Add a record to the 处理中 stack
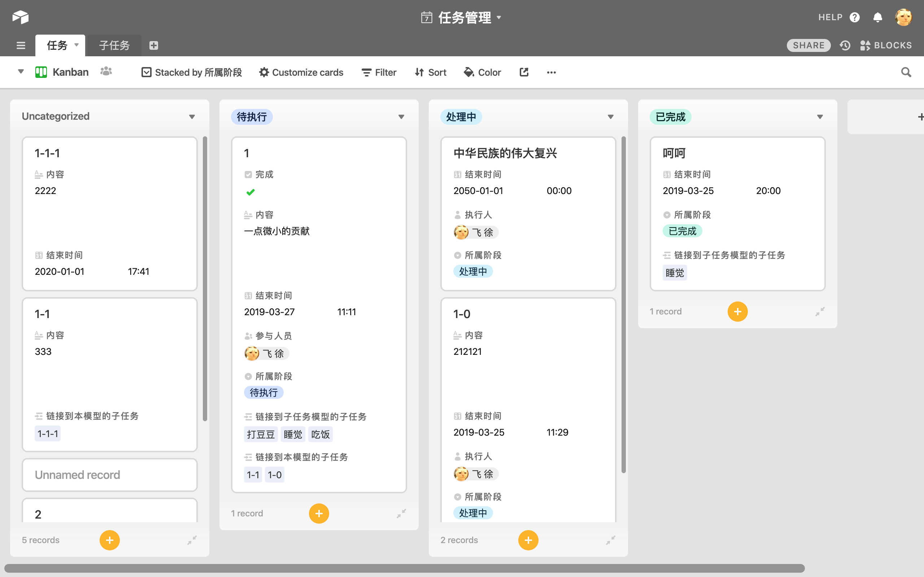The width and height of the screenshot is (924, 577). 528,540
